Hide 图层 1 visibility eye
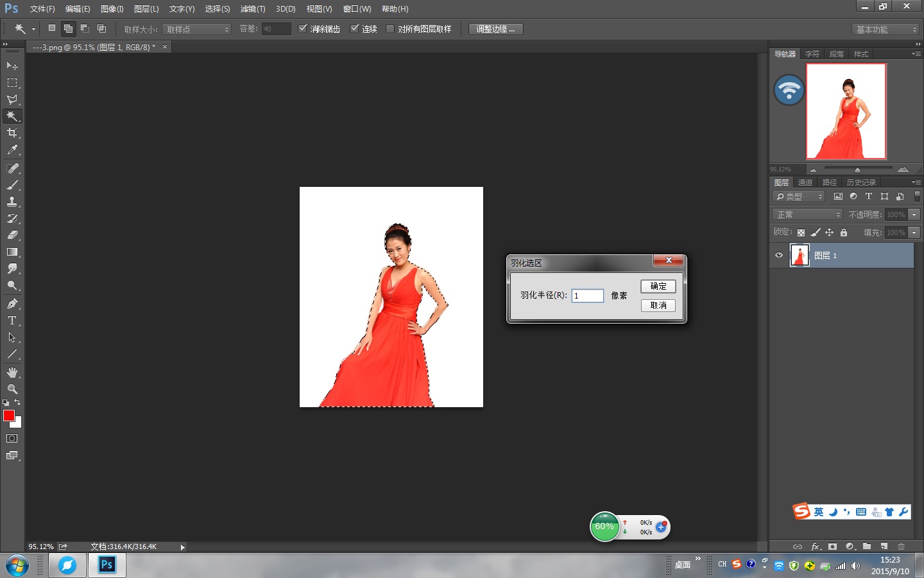The width and height of the screenshot is (924, 578). (x=779, y=255)
